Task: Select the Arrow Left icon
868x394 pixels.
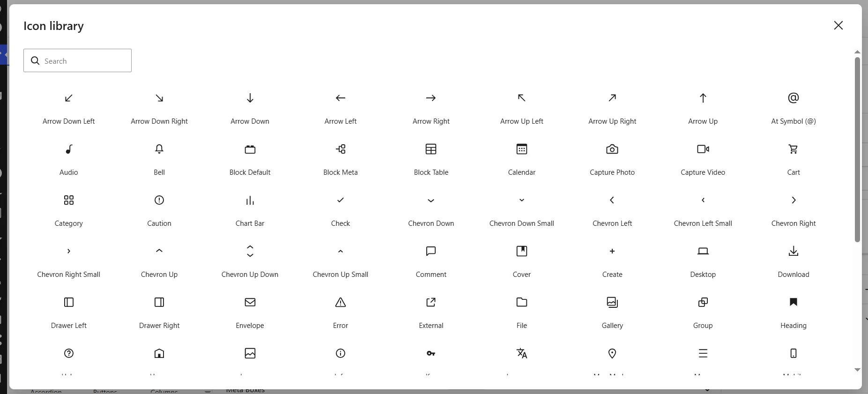Action: click(341, 98)
